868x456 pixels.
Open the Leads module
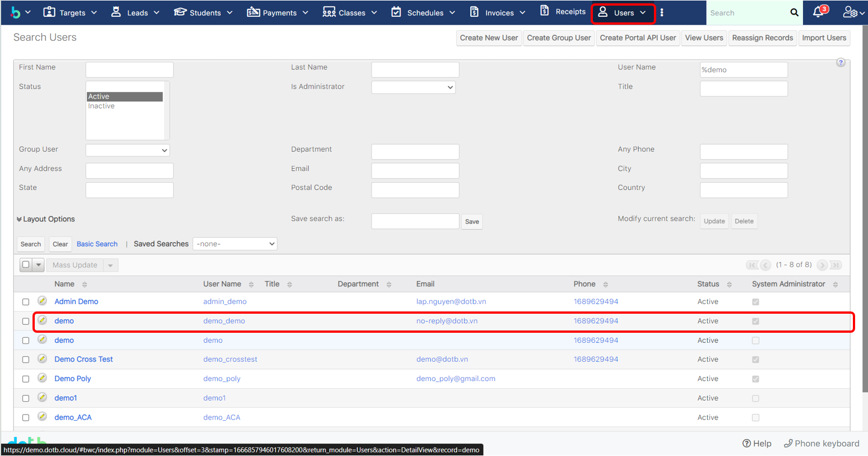click(x=137, y=13)
